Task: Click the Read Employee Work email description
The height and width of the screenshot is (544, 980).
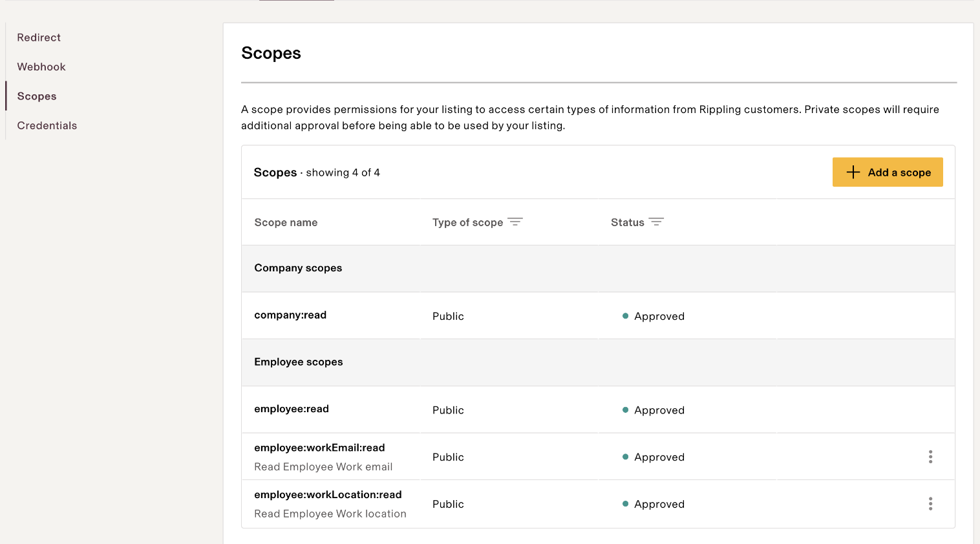Action: click(323, 466)
